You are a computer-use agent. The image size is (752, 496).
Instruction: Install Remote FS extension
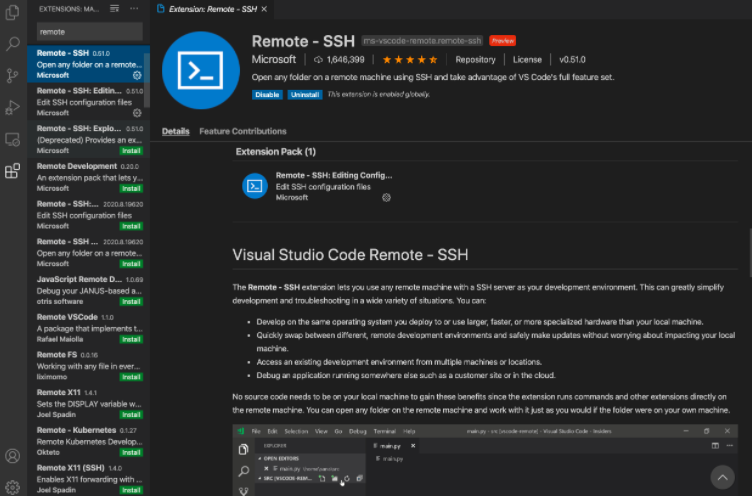coord(131,377)
